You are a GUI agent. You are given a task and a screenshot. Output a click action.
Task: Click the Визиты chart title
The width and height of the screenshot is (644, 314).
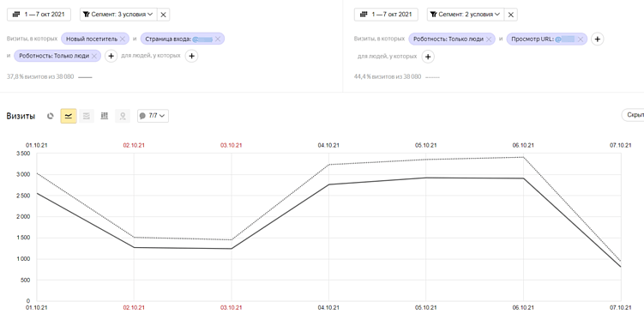(21, 117)
